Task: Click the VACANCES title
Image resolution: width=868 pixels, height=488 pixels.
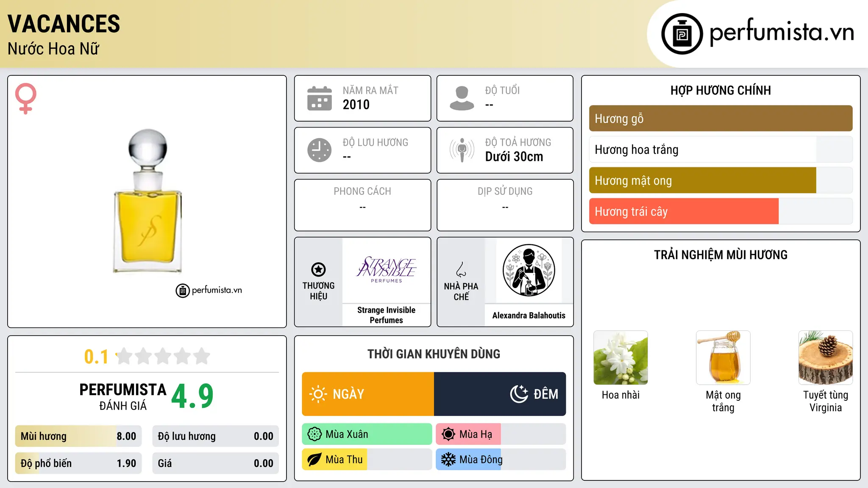Action: [x=64, y=24]
